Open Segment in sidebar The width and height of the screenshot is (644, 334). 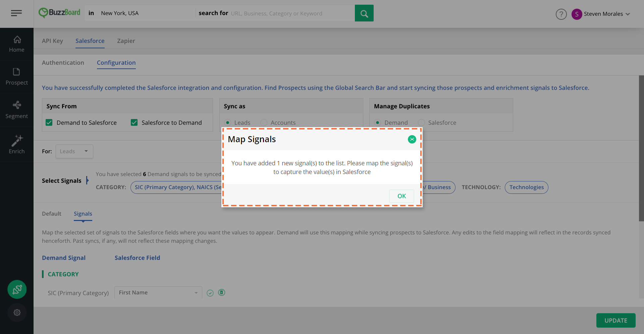(17, 110)
